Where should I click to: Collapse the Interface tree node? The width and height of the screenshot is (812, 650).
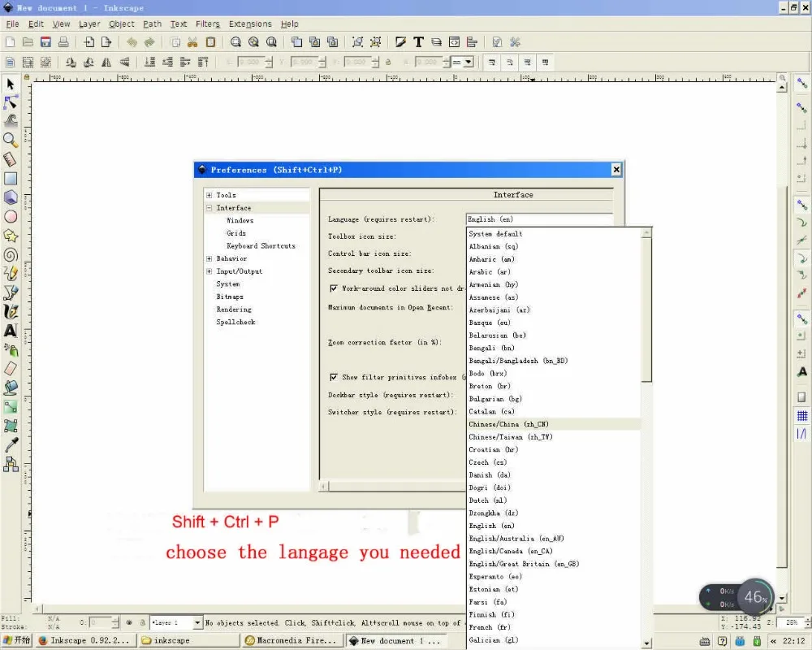pyautogui.click(x=209, y=208)
